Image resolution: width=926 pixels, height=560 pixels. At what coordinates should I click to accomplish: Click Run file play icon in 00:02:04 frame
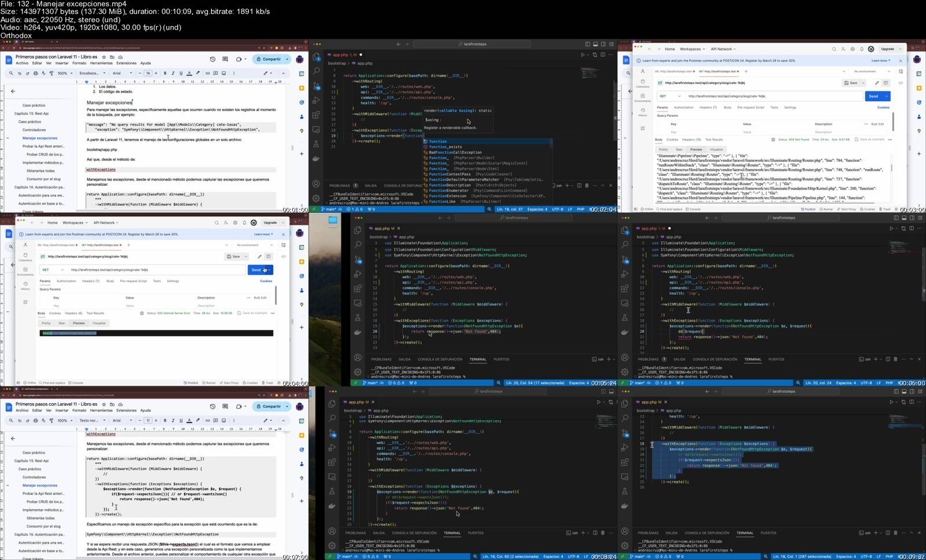582,55
